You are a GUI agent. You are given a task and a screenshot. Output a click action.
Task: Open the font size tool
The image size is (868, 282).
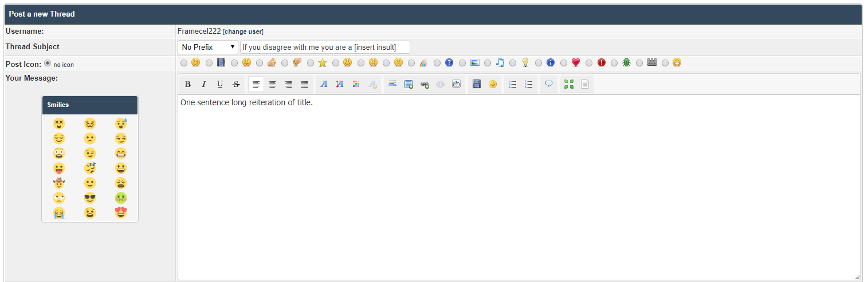tap(340, 84)
